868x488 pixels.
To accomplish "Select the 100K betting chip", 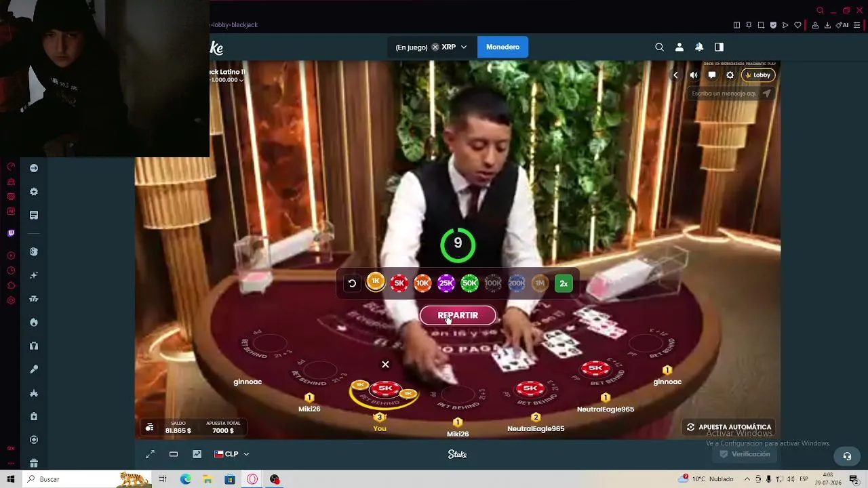I will 493,283.
